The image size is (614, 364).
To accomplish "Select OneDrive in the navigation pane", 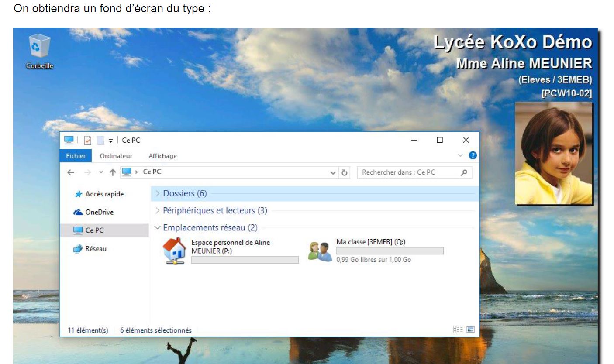I will point(94,213).
